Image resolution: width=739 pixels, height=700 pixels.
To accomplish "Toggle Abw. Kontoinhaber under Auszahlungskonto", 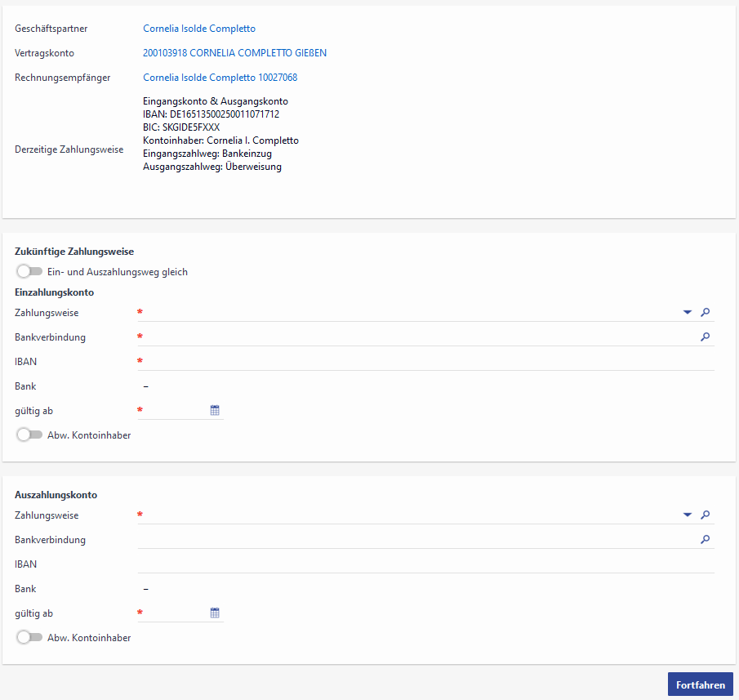I will tap(29, 637).
